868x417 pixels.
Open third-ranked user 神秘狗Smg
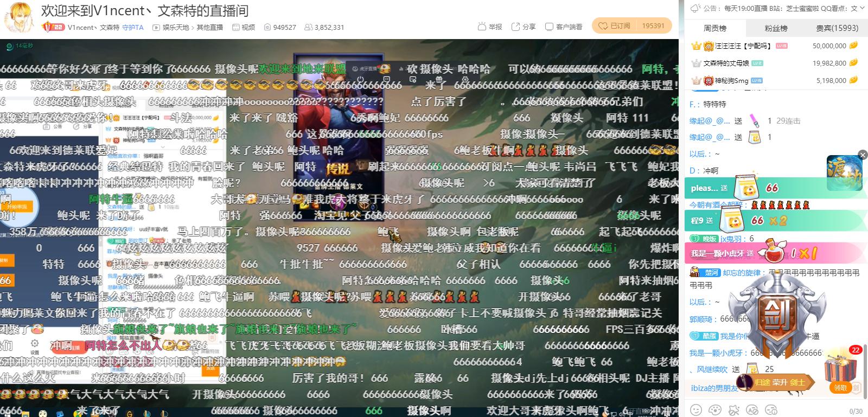(x=731, y=81)
